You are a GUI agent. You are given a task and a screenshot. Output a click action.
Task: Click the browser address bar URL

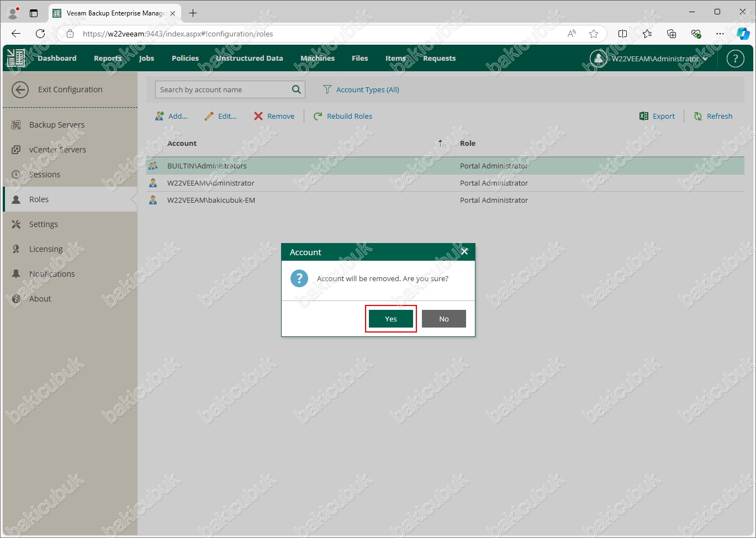pos(178,34)
